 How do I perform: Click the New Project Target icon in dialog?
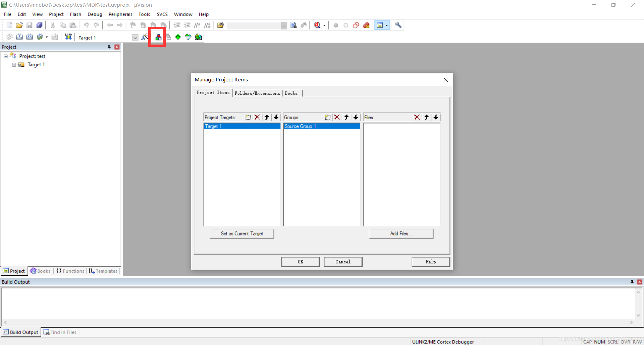tap(248, 117)
